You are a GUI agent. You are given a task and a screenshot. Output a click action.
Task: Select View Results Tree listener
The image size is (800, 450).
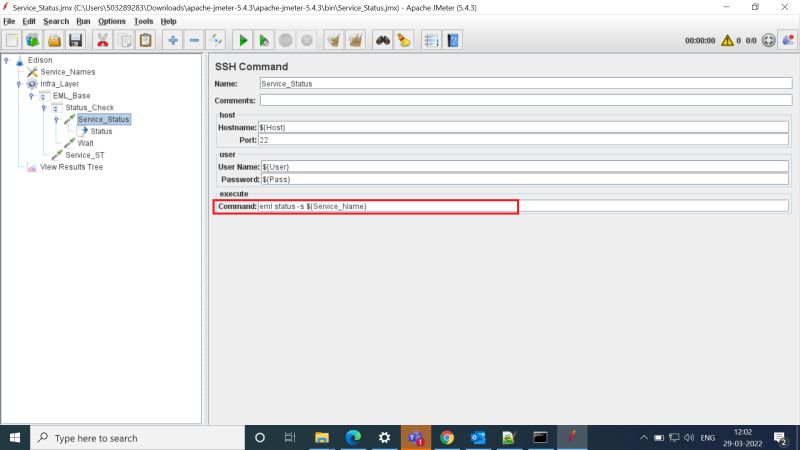[71, 167]
